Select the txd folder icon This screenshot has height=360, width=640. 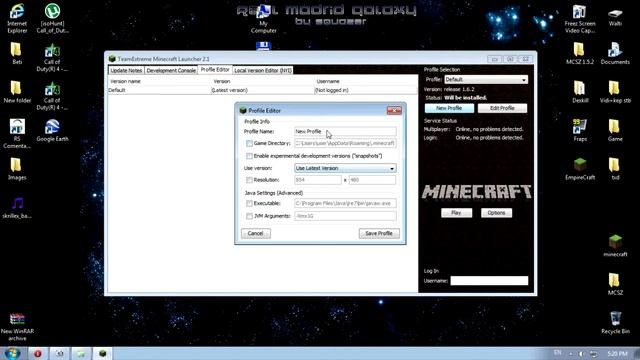(x=615, y=169)
